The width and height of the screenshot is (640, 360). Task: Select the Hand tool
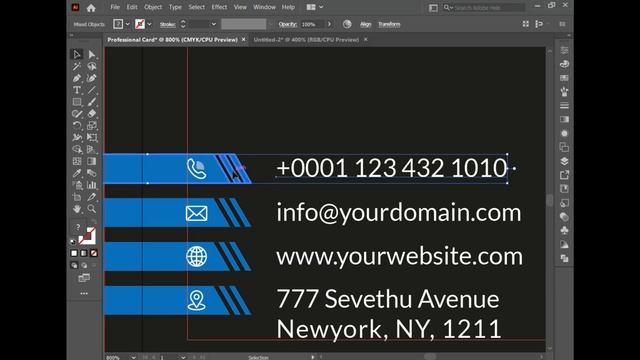(x=77, y=209)
